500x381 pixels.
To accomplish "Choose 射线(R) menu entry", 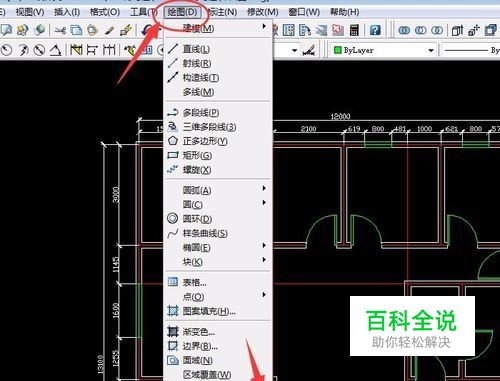I will pos(218,63).
